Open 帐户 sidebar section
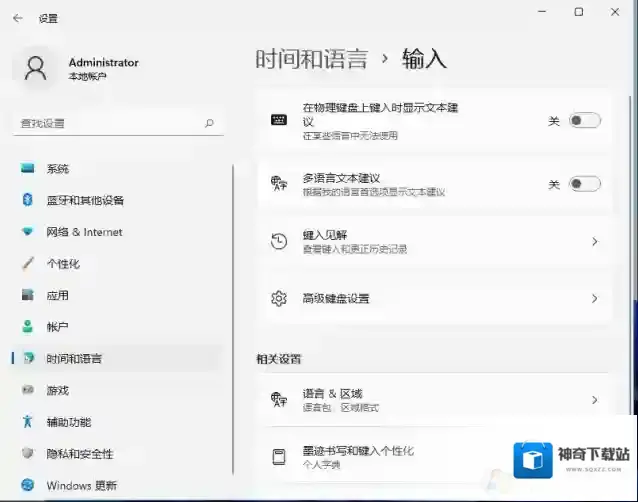 tap(57, 327)
